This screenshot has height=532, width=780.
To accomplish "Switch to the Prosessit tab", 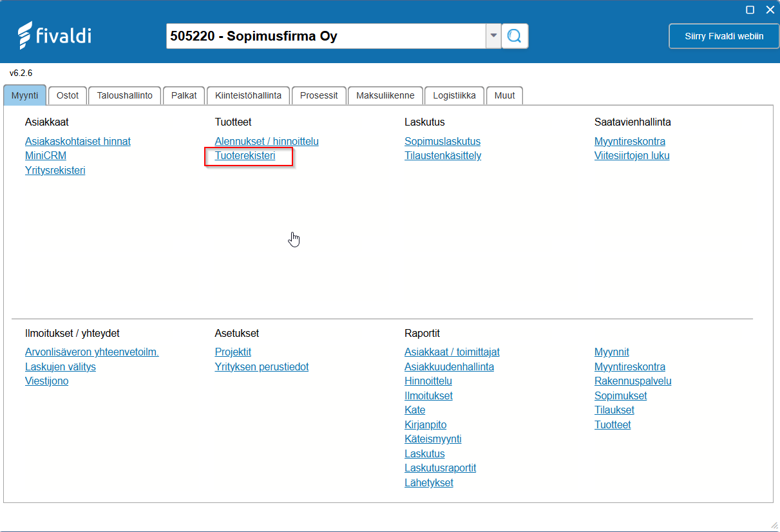I will [x=319, y=95].
